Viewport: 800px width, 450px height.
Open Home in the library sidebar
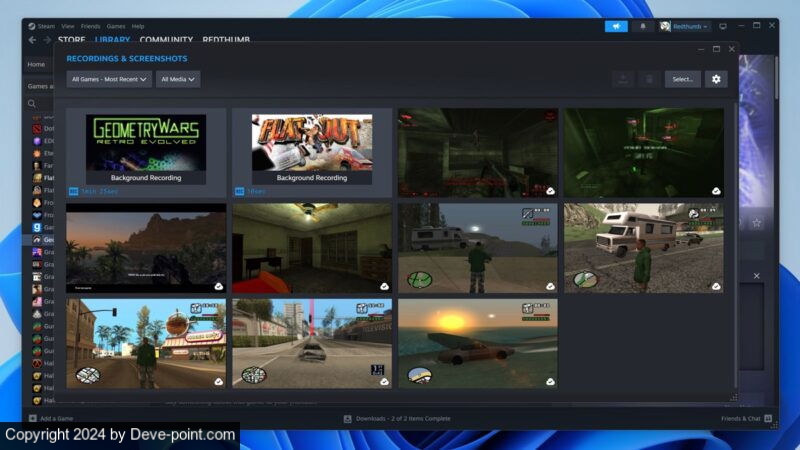point(36,64)
